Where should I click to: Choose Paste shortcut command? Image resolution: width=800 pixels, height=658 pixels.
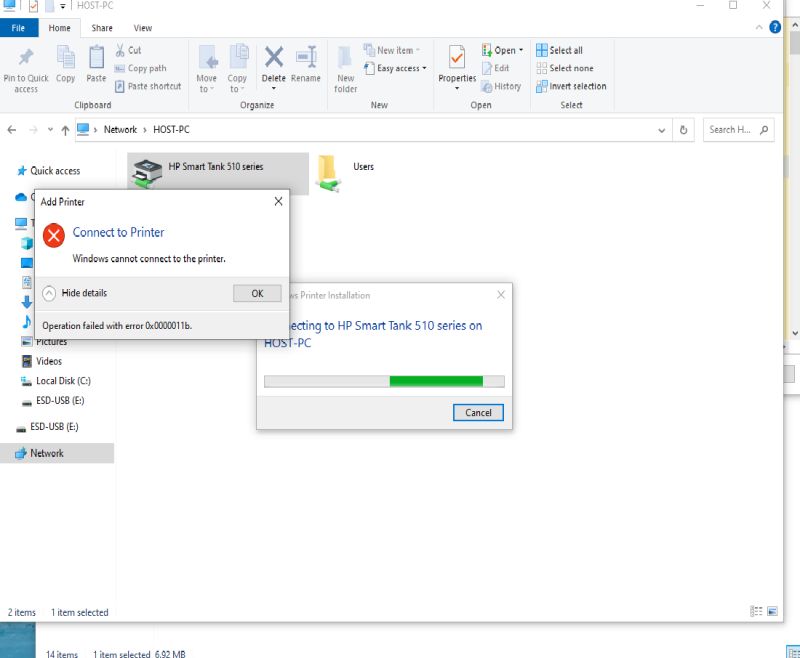coord(148,86)
